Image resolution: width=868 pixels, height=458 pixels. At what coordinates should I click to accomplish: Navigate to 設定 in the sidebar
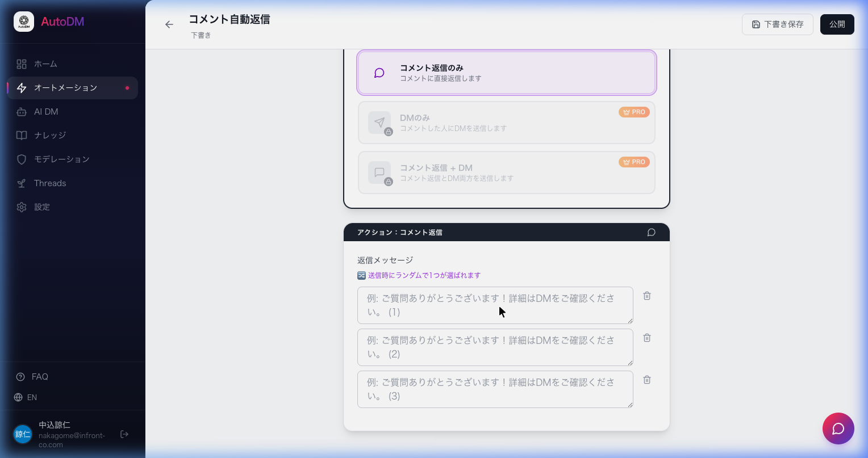click(x=42, y=207)
